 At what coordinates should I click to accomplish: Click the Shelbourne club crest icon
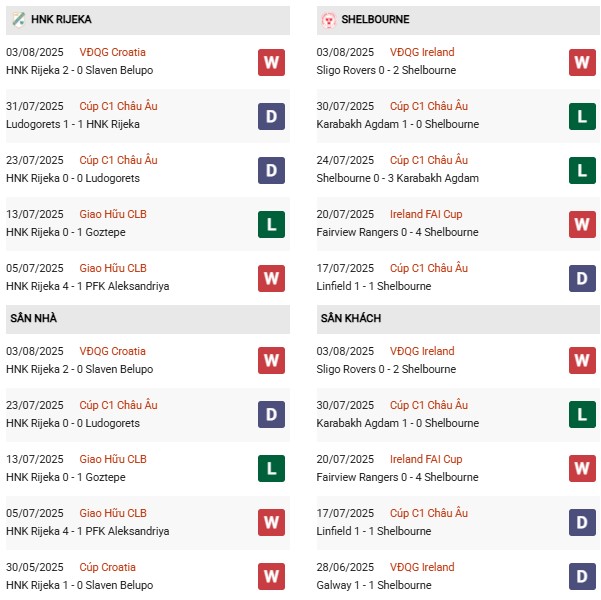pyautogui.click(x=328, y=20)
